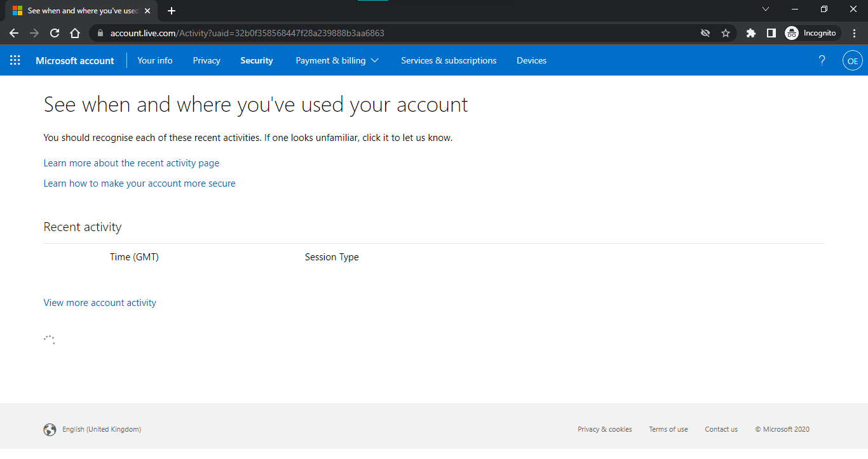Open the Terms of use link
868x459 pixels.
click(668, 429)
